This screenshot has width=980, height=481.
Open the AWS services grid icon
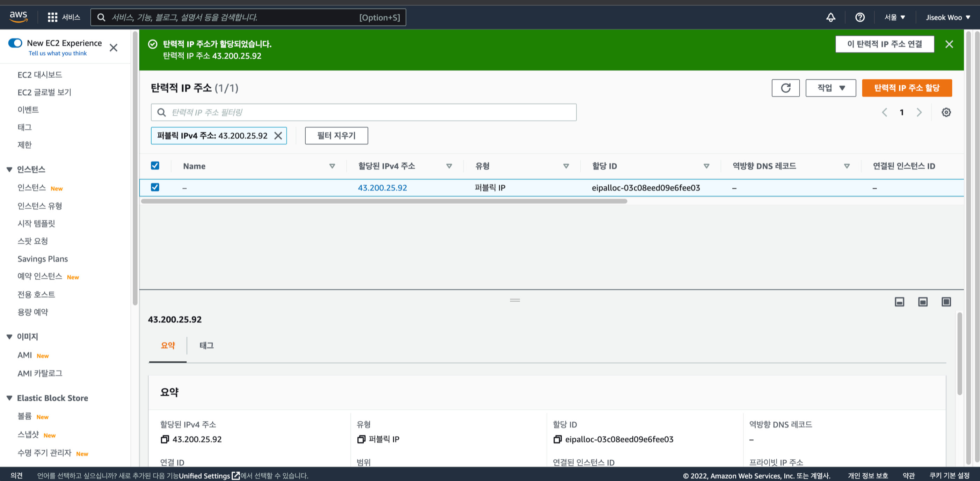click(x=52, y=17)
